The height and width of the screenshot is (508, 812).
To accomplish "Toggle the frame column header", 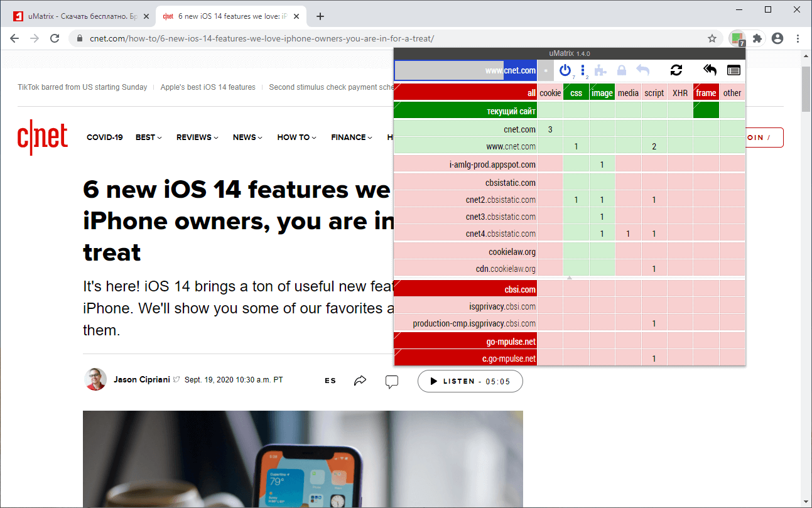I will click(x=706, y=92).
